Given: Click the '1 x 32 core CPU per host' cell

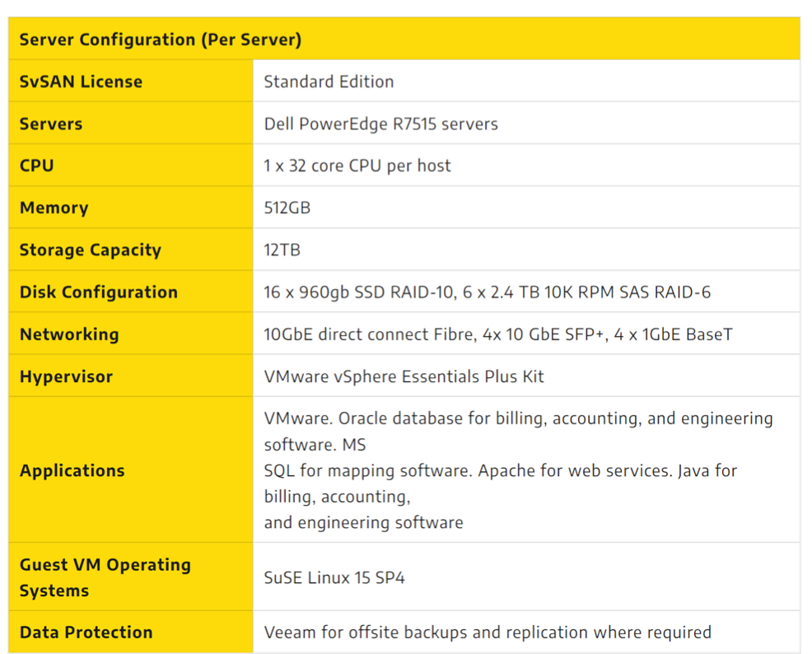Looking at the screenshot, I should click(x=357, y=166).
